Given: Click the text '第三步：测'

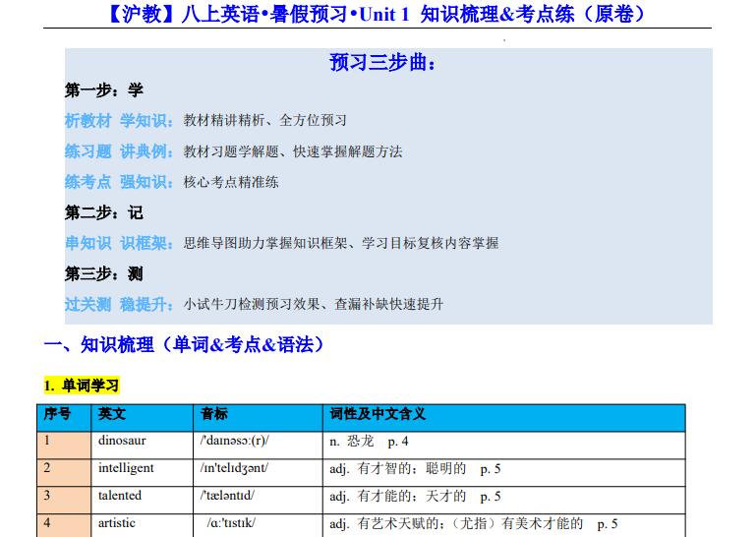Looking at the screenshot, I should (104, 274).
